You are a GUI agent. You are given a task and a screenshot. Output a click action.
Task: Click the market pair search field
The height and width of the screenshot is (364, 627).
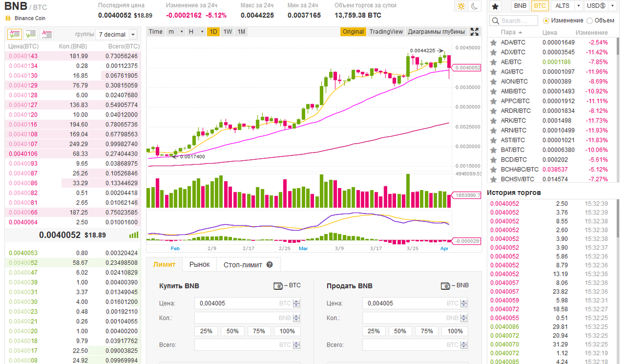pos(514,20)
